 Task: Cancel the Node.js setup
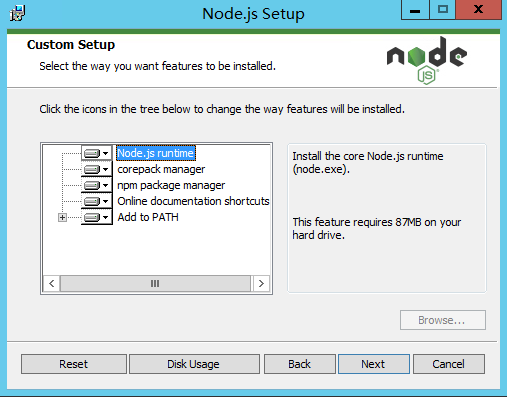click(x=449, y=364)
